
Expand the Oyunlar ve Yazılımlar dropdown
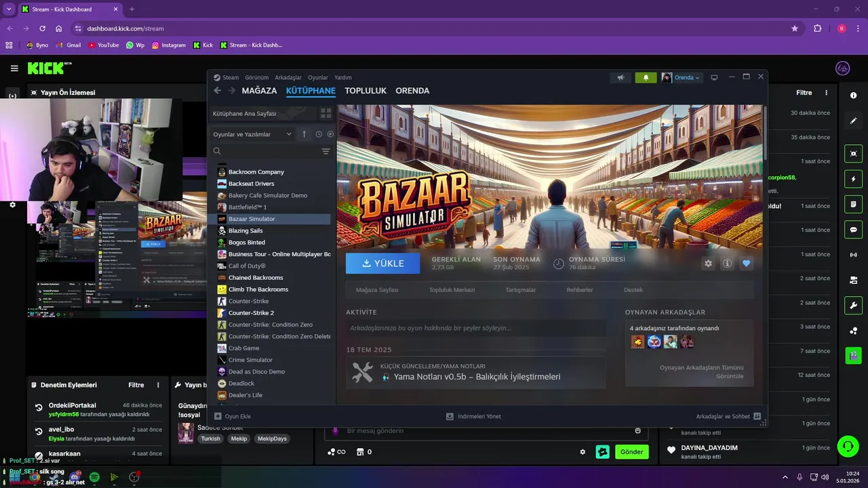[252, 134]
